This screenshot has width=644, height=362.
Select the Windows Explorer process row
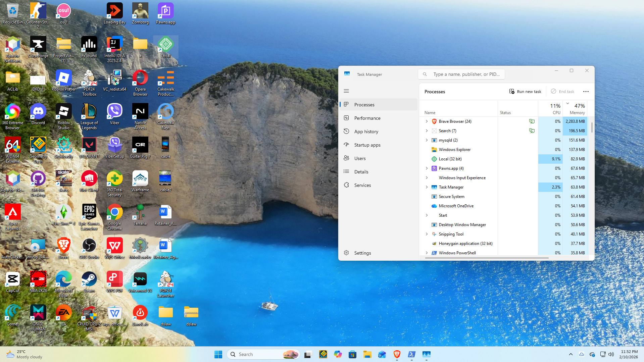(x=503, y=150)
